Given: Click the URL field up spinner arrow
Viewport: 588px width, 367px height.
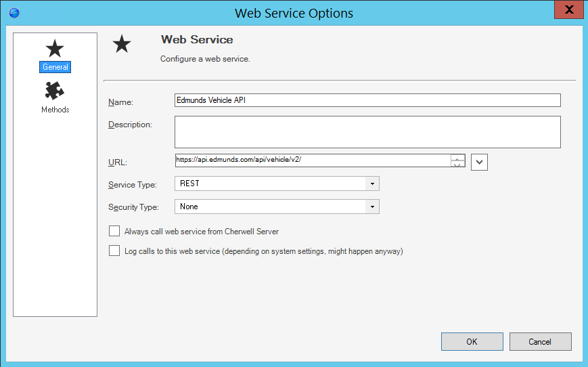Looking at the screenshot, I should pos(457,158).
